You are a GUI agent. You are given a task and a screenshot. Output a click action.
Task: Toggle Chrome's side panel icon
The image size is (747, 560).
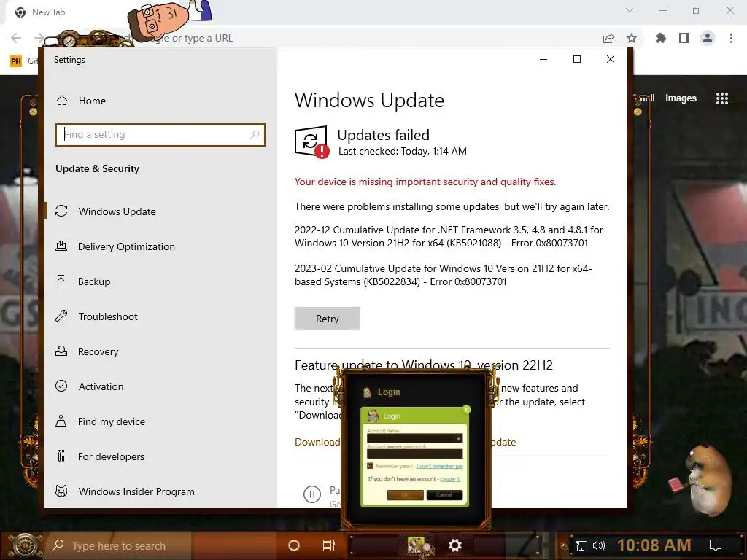[x=684, y=38]
